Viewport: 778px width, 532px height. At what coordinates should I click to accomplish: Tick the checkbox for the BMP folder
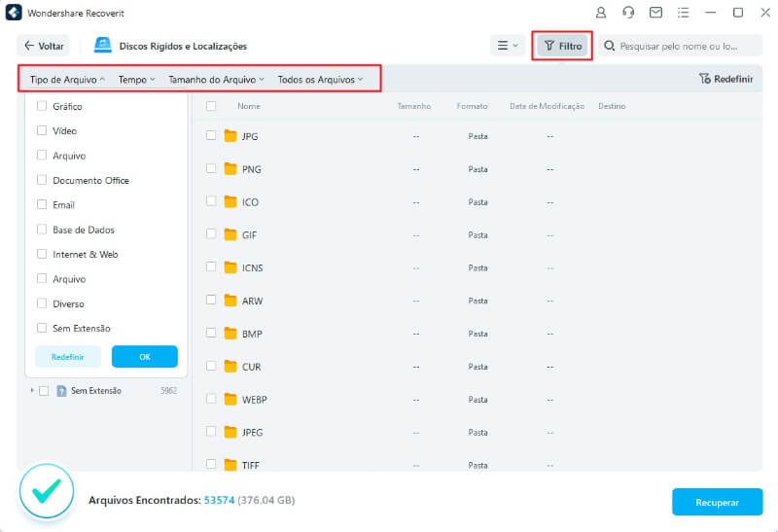click(211, 333)
